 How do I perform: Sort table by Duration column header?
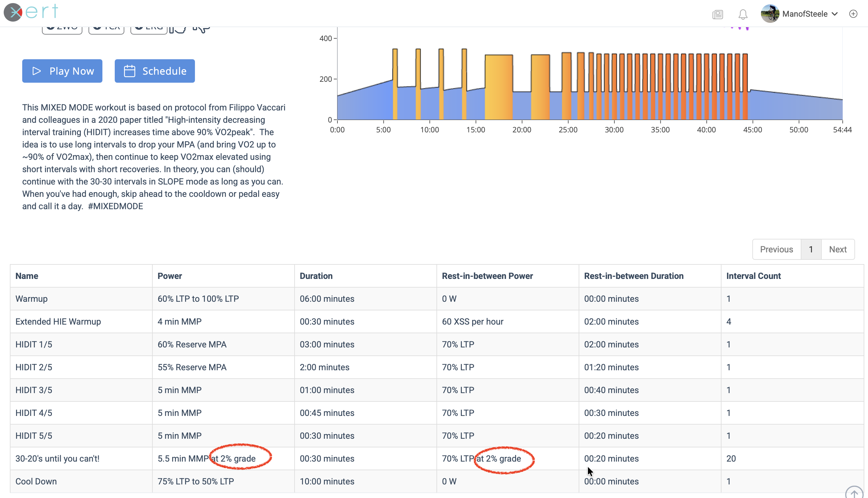coord(316,276)
